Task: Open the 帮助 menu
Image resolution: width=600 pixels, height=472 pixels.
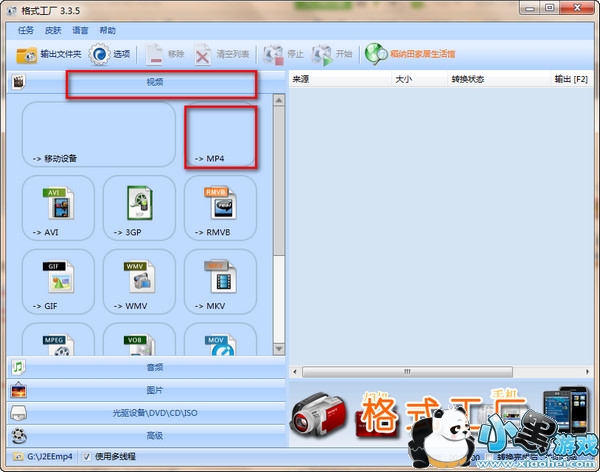Action: point(108,30)
